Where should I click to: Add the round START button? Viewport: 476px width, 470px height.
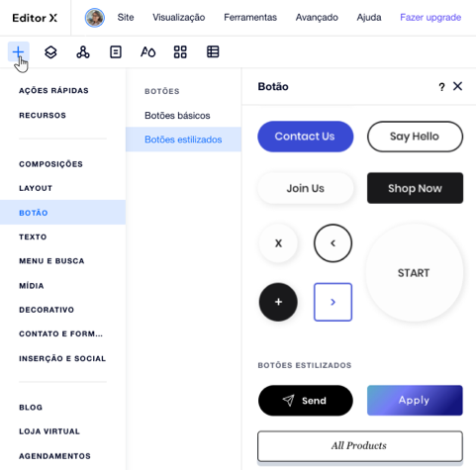415,273
